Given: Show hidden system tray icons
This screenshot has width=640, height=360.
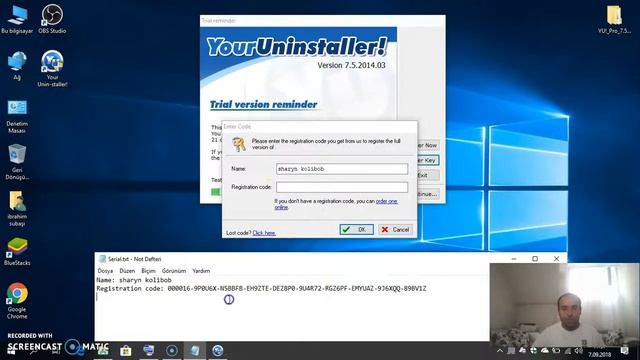Looking at the screenshot, I should click(x=500, y=351).
